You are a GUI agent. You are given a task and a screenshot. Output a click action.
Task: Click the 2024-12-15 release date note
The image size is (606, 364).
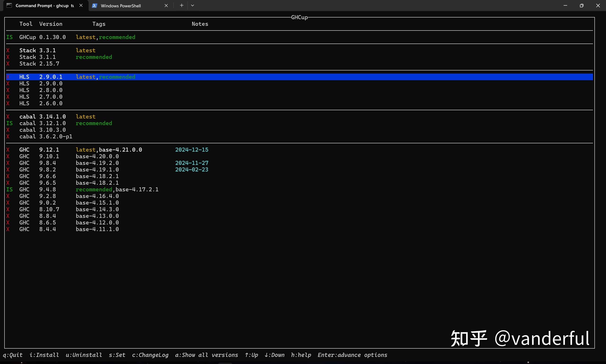192,150
